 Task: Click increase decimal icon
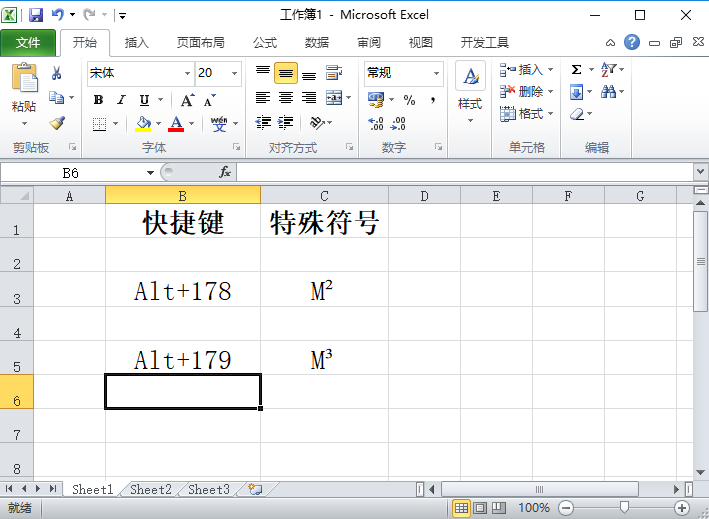click(x=376, y=123)
